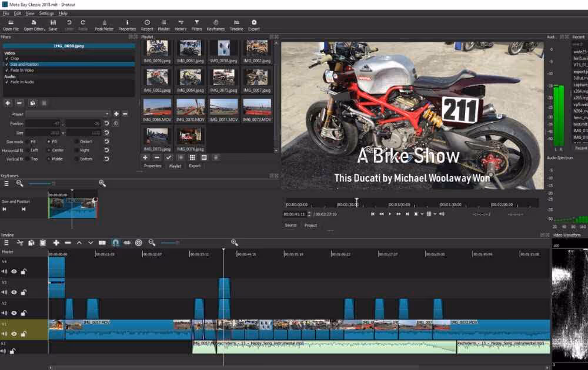Image resolution: width=588 pixels, height=370 pixels.
Task: Open the timeline hamburger menu
Action: pos(6,243)
